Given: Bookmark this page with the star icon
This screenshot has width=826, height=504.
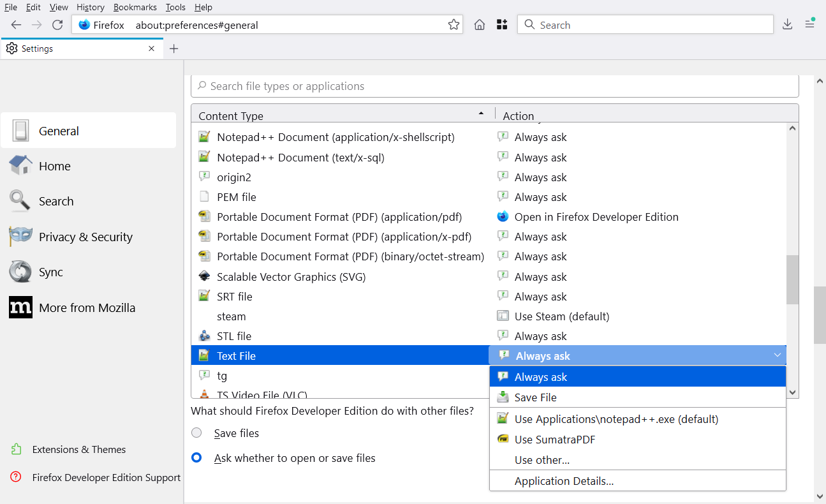Looking at the screenshot, I should (454, 25).
